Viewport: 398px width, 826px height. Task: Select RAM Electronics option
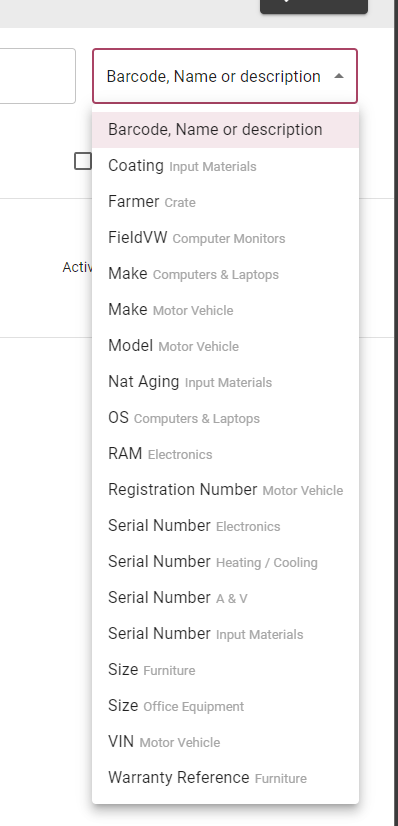tap(225, 454)
